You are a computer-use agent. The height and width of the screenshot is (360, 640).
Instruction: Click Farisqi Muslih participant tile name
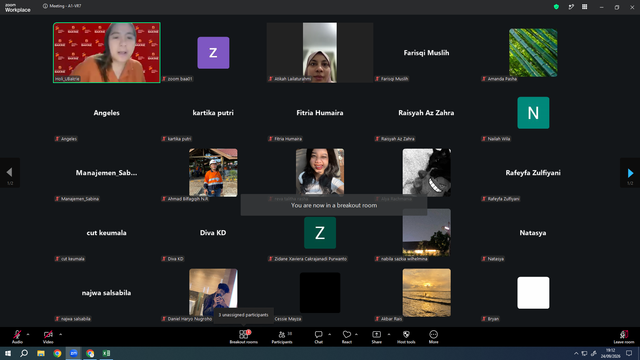[426, 53]
